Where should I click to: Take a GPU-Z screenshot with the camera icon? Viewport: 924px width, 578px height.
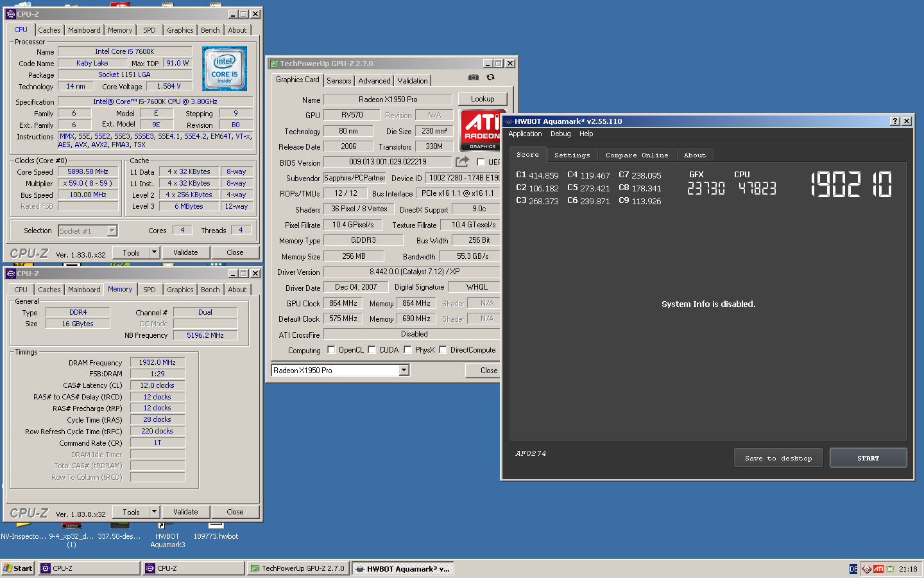pyautogui.click(x=474, y=77)
